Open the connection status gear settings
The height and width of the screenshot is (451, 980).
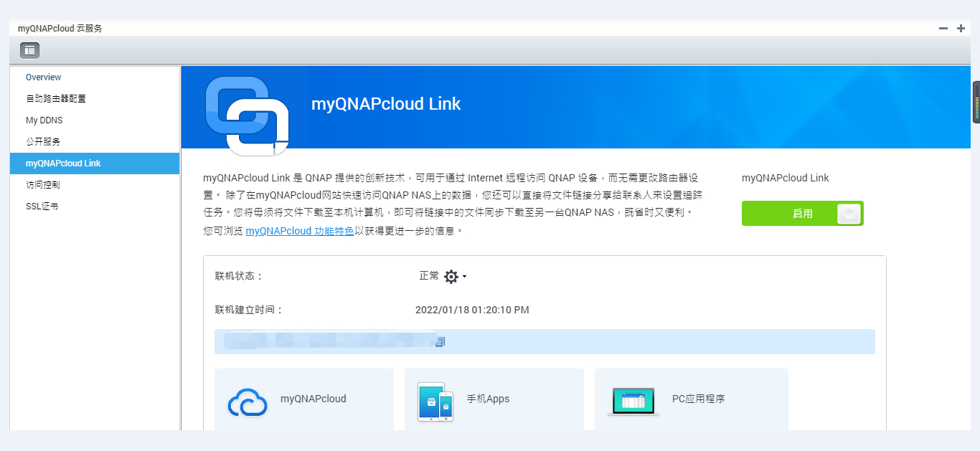[x=451, y=277]
